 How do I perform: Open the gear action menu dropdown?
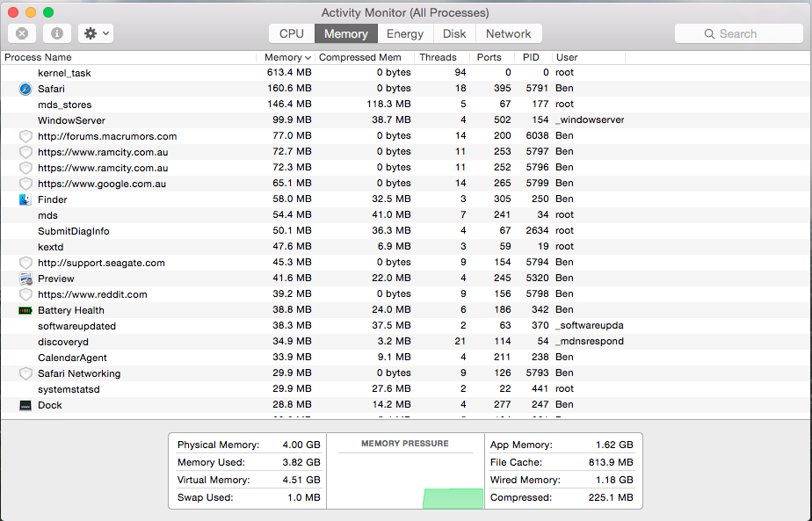coord(96,33)
